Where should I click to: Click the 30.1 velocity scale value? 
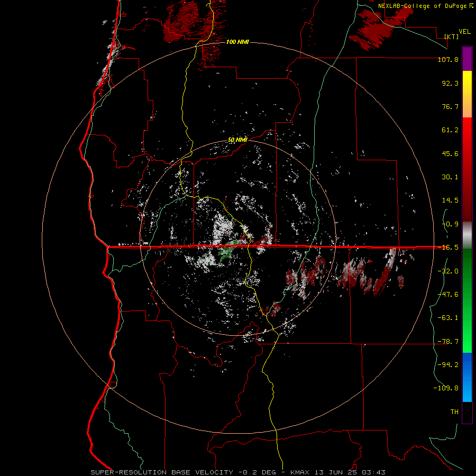click(x=450, y=177)
